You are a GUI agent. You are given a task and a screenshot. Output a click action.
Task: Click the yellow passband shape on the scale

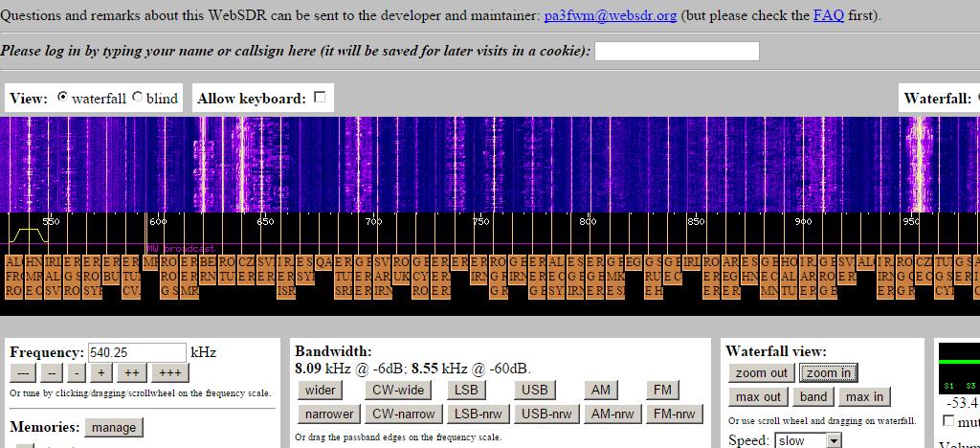tap(28, 235)
